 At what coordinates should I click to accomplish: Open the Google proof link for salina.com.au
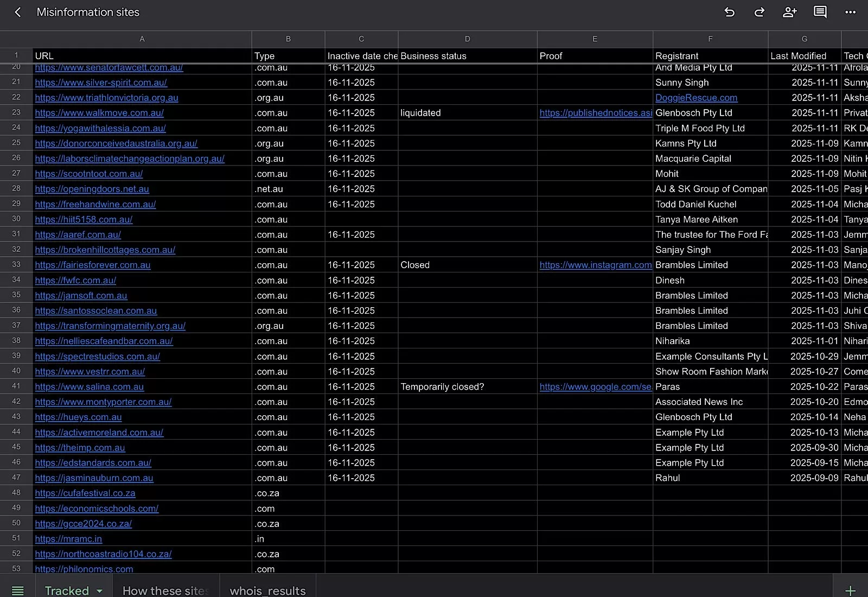tap(595, 386)
